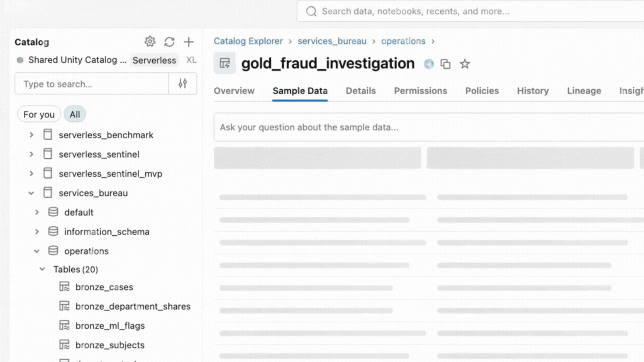Copy the gold_fraud_investigation table name
The image size is (644, 362).
[x=445, y=64]
